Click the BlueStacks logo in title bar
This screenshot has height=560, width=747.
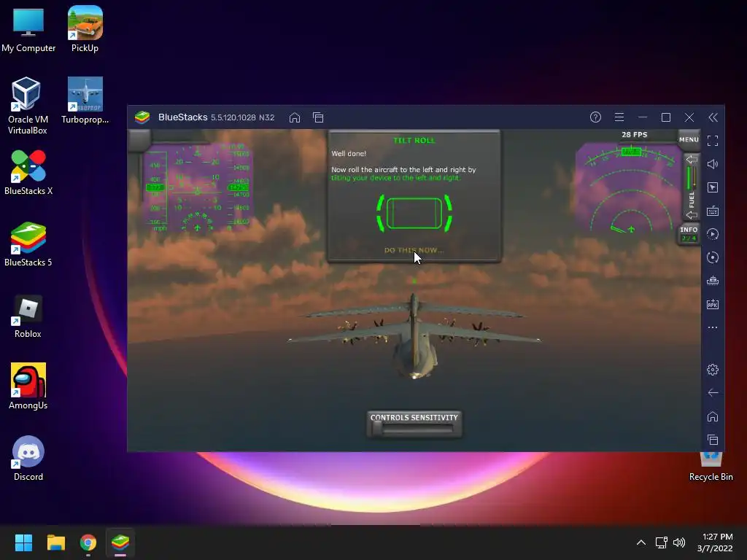coord(142,117)
